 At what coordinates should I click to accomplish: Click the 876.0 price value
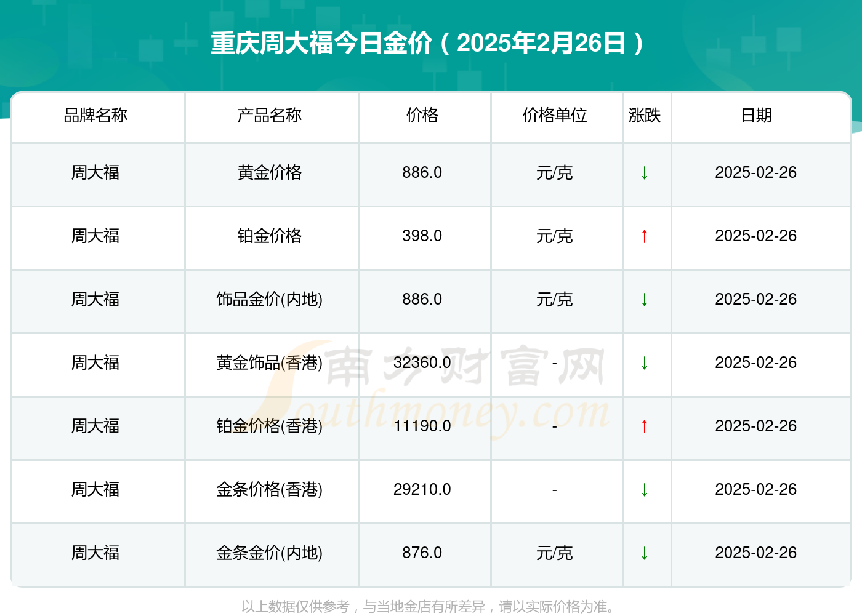pyautogui.click(x=422, y=553)
